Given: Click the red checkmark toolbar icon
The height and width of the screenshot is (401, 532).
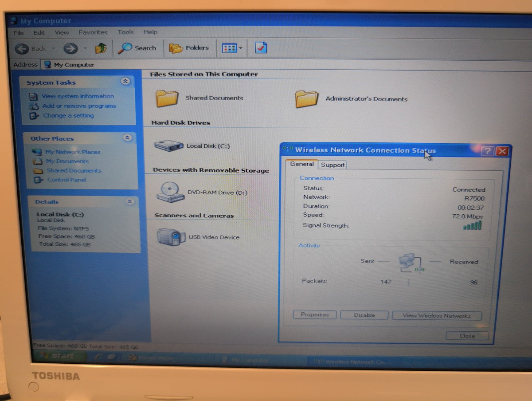Looking at the screenshot, I should coord(261,47).
